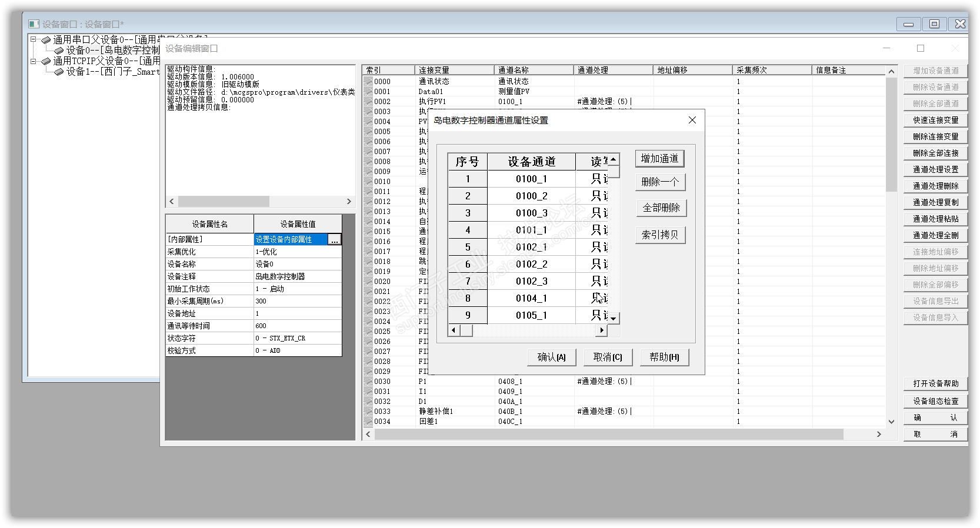Click the 打开设备帮助 button

935,383
